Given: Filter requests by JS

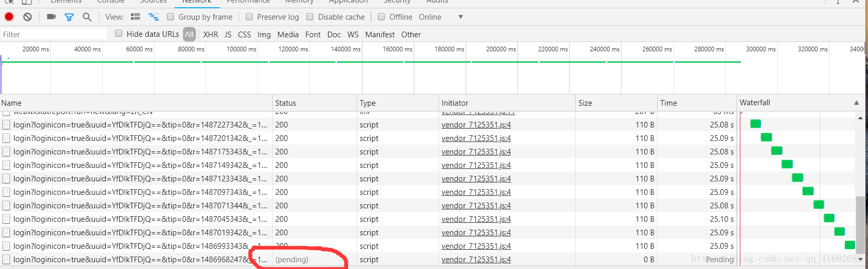Looking at the screenshot, I should [x=228, y=35].
